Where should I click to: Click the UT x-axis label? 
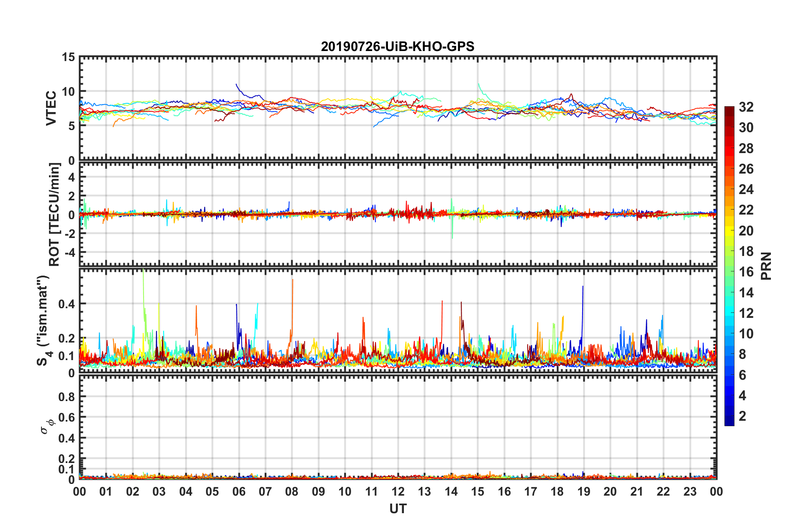(398, 509)
